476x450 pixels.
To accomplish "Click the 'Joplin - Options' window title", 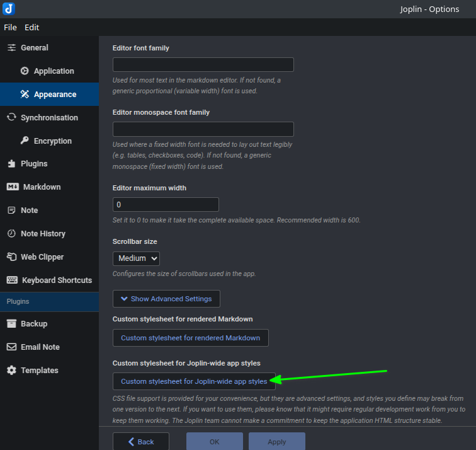I will pyautogui.click(x=429, y=9).
